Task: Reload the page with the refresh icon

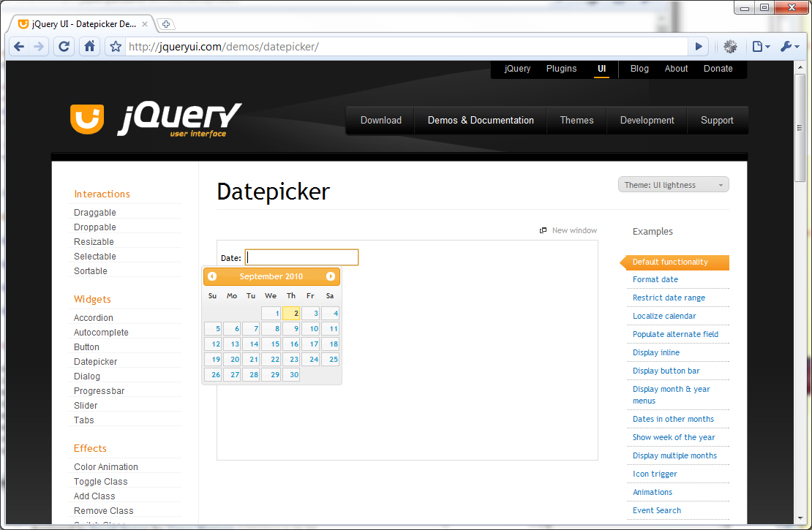Action: (x=64, y=47)
